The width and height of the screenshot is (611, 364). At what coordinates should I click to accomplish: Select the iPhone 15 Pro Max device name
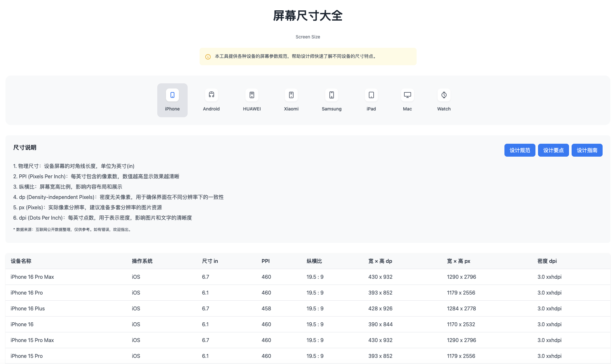[32, 340]
